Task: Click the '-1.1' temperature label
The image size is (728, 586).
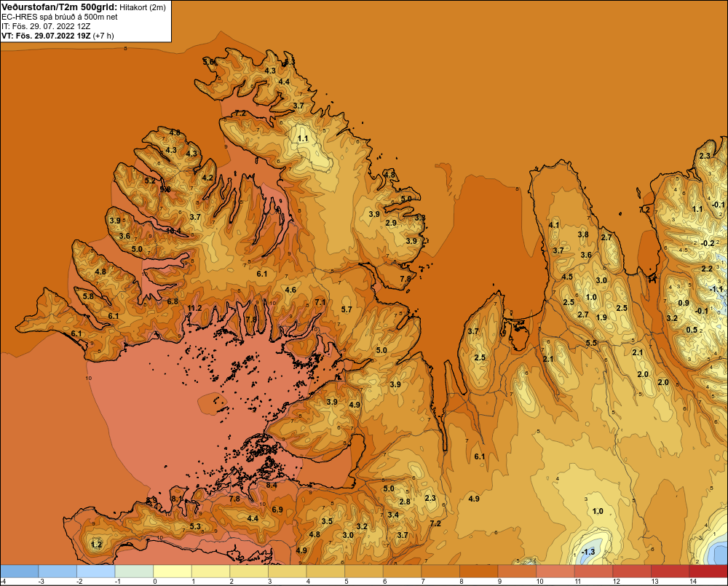Action: click(716, 289)
